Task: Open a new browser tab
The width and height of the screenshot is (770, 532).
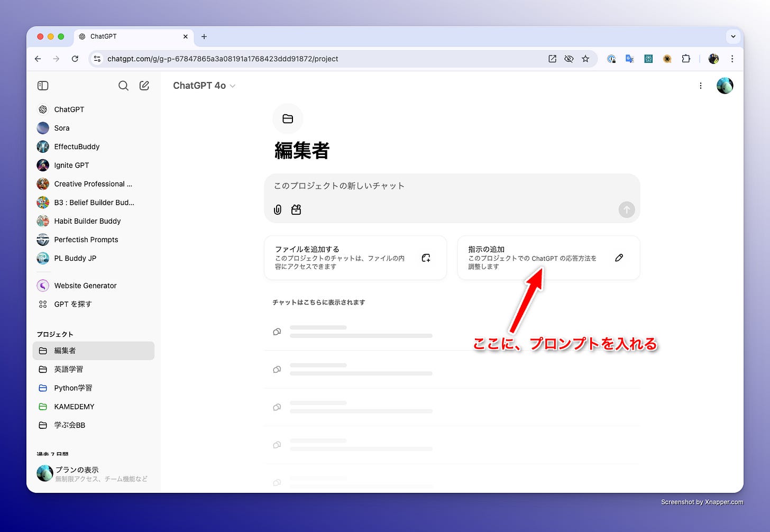Action: (x=204, y=36)
